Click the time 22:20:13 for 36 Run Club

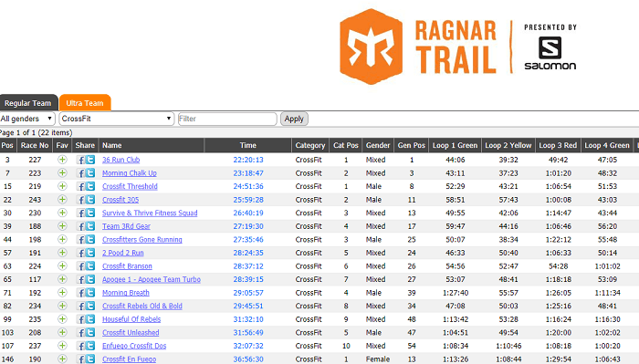pyautogui.click(x=248, y=160)
